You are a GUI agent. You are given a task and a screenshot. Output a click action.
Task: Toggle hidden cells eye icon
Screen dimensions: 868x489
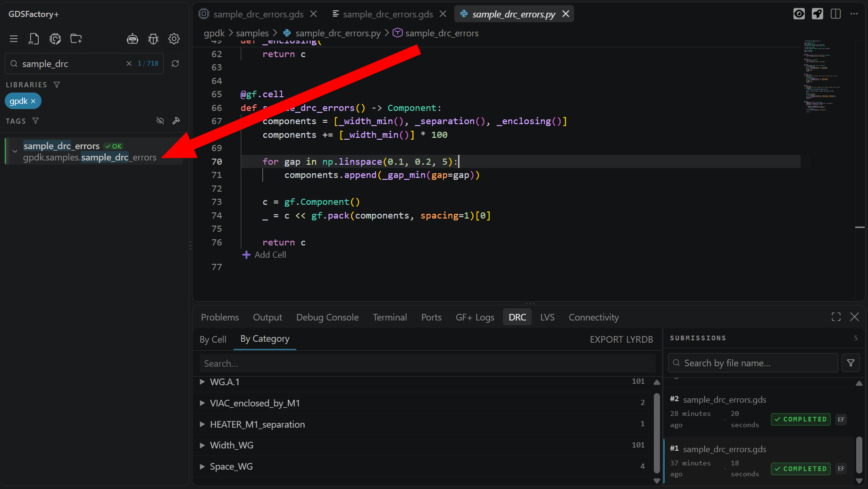(160, 121)
